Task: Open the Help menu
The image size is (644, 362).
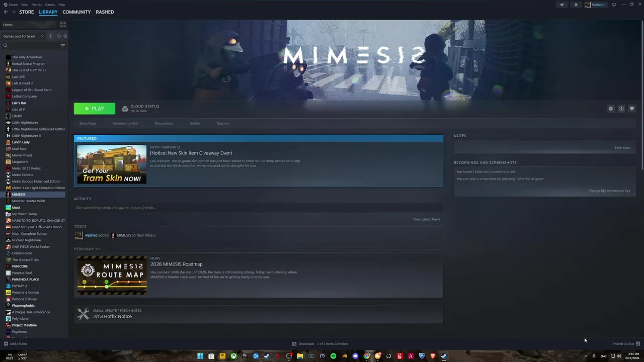Action: click(62, 5)
